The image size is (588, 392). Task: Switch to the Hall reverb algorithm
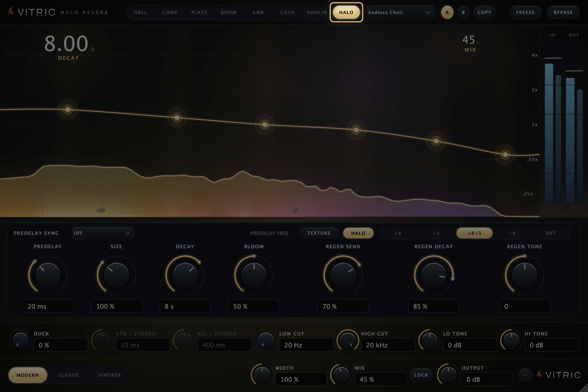pos(140,12)
